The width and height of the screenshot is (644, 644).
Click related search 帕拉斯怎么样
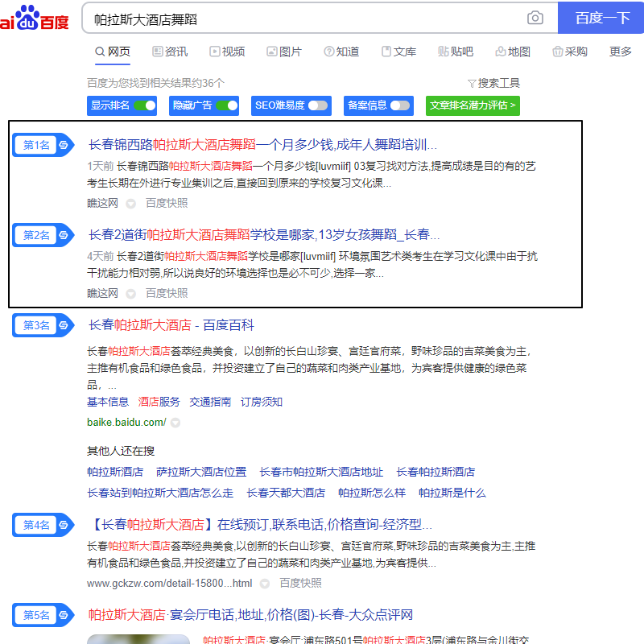coord(372,493)
